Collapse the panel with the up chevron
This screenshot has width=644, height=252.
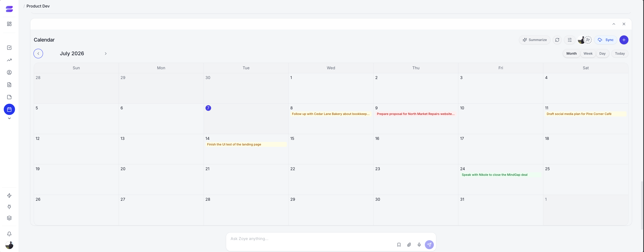point(614,24)
